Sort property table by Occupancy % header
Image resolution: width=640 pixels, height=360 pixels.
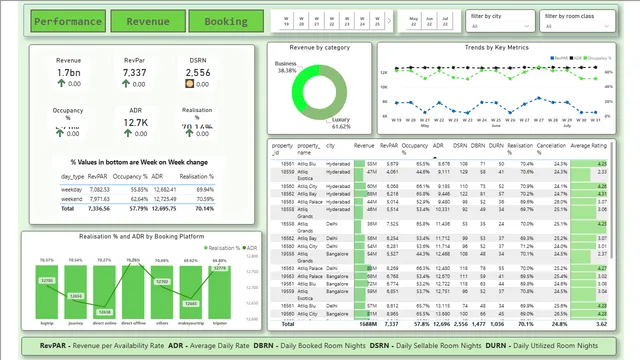click(x=414, y=149)
